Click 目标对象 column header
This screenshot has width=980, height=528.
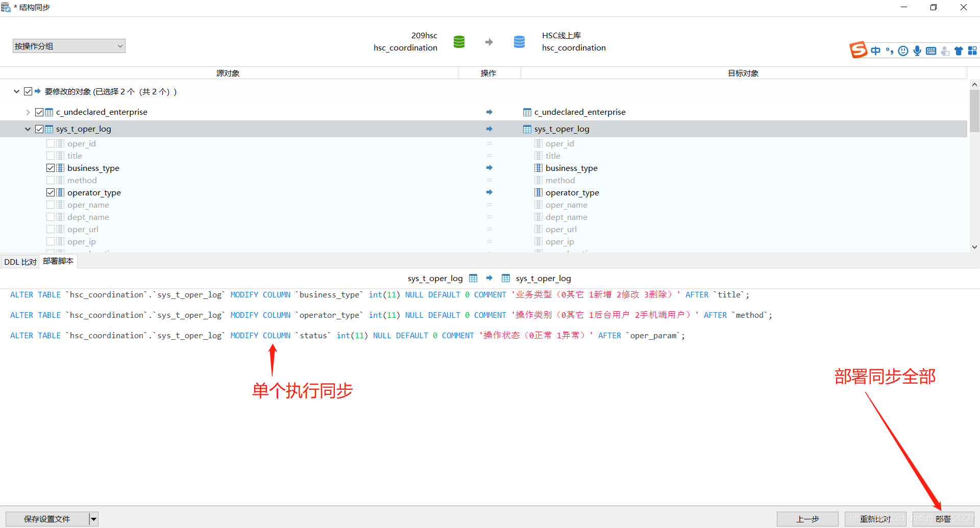coord(743,73)
